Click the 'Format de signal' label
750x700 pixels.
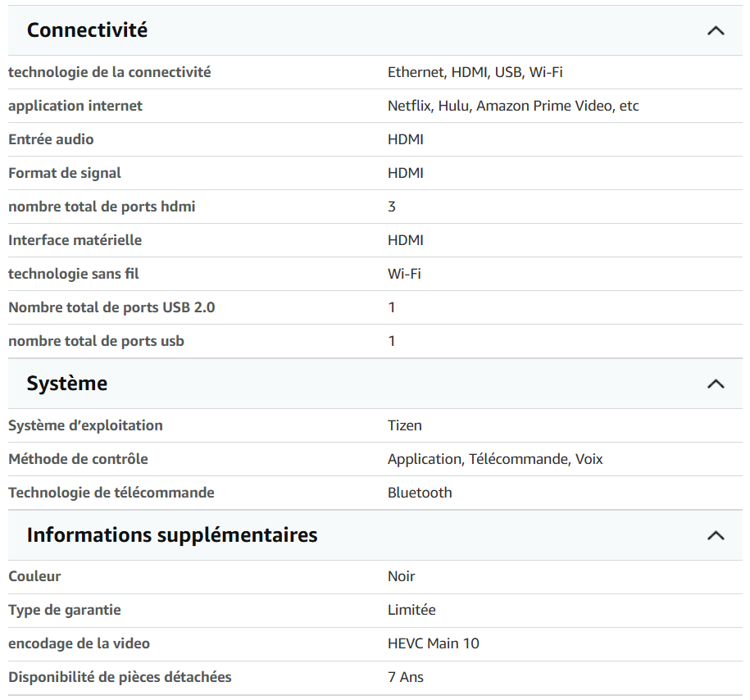click(65, 173)
